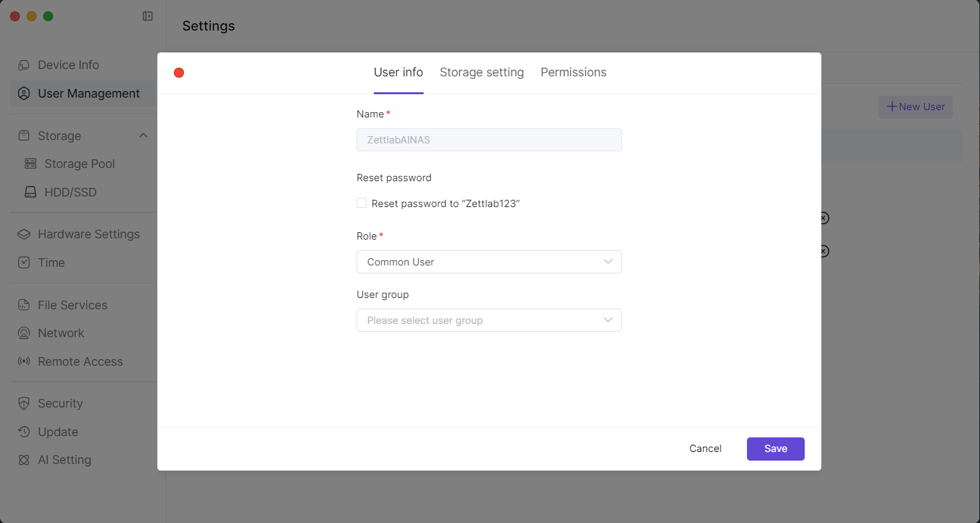Click the AI Setting icon
The width and height of the screenshot is (980, 523).
click(x=24, y=460)
